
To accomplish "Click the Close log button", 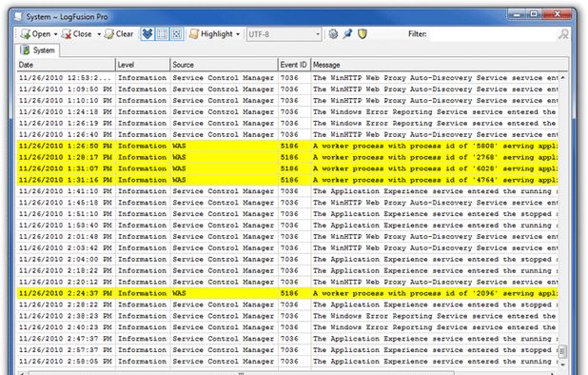I will point(77,34).
